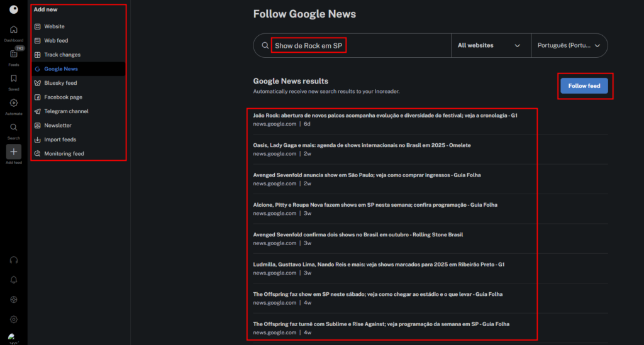Viewport: 644px width, 345px height.
Task: Click the Inoreader logo at top
Action: pyautogui.click(x=14, y=9)
